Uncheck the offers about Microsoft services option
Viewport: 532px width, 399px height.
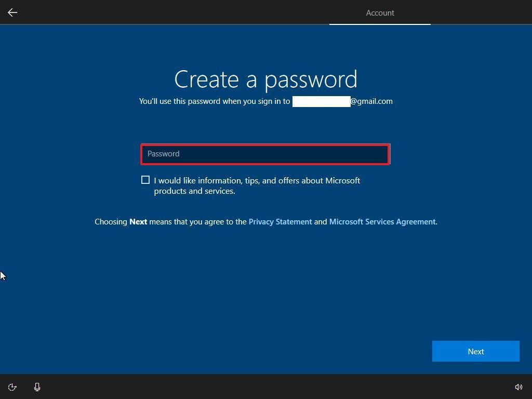(145, 180)
